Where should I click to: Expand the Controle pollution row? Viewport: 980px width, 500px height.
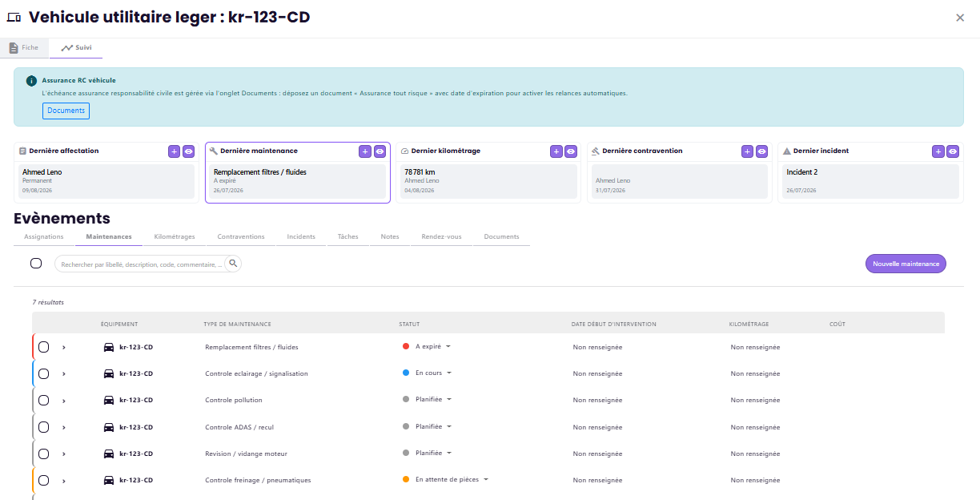(64, 400)
